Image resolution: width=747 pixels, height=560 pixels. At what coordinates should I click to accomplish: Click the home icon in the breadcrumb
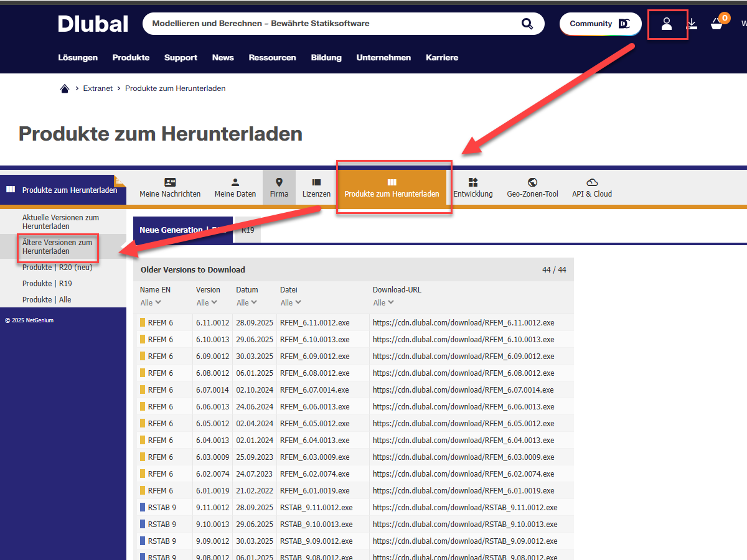coord(65,88)
